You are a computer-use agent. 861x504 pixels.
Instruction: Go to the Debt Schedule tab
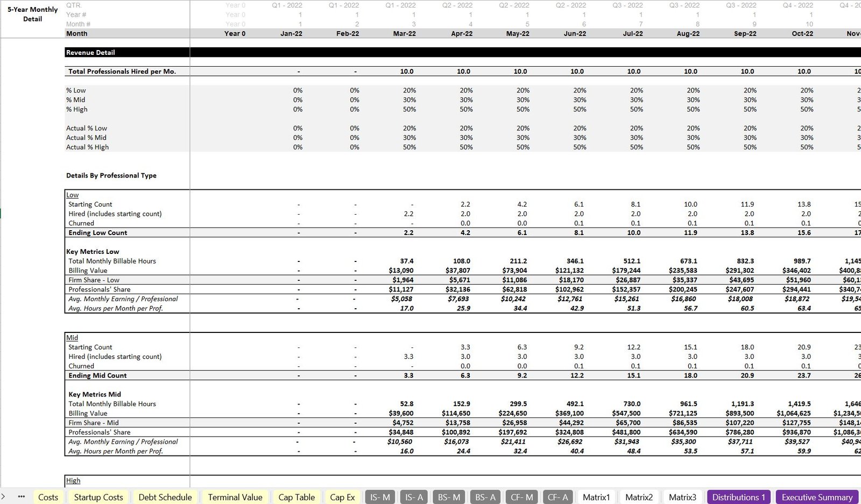(165, 498)
